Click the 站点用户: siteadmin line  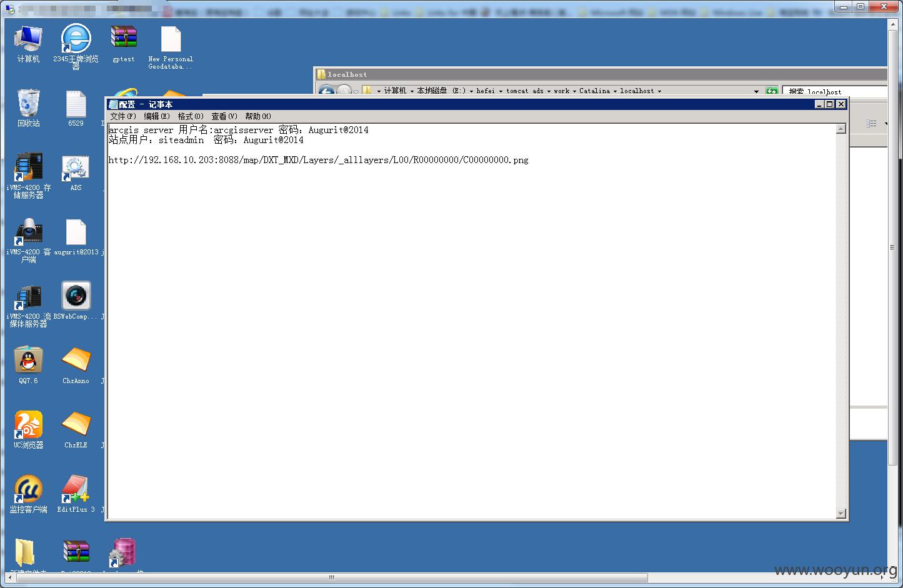[x=206, y=140]
